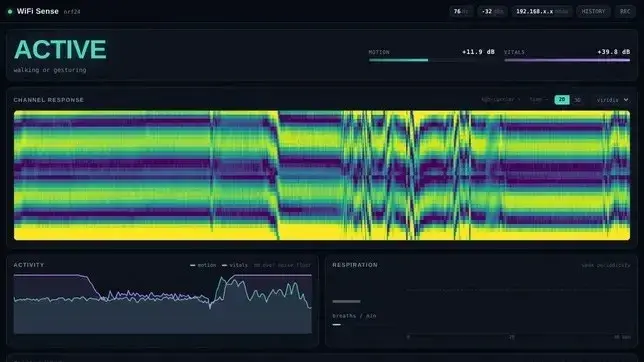Click the 76 Hz sample rate badge
644x362 pixels.
pyautogui.click(x=461, y=12)
